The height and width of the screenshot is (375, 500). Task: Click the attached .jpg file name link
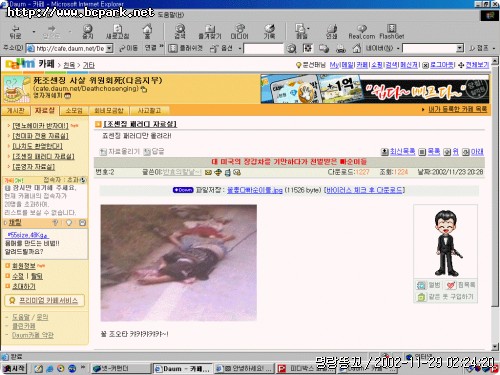[255, 190]
